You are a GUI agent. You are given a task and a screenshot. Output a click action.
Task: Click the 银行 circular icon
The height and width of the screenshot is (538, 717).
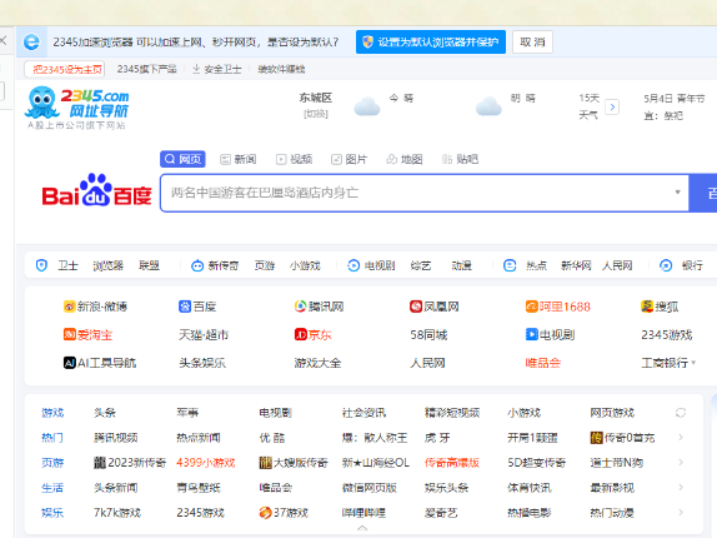click(x=666, y=266)
